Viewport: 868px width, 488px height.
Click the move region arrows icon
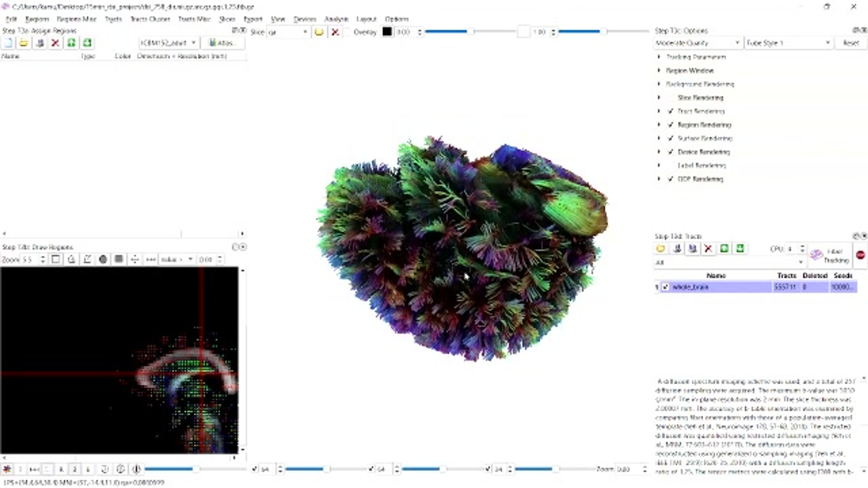click(x=134, y=259)
